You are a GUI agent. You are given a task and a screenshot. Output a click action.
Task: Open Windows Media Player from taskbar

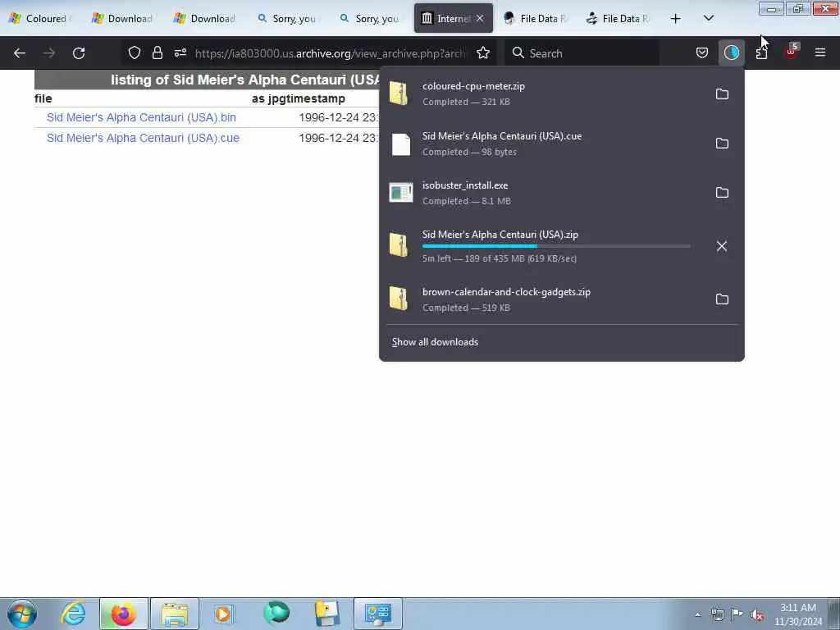(x=224, y=614)
